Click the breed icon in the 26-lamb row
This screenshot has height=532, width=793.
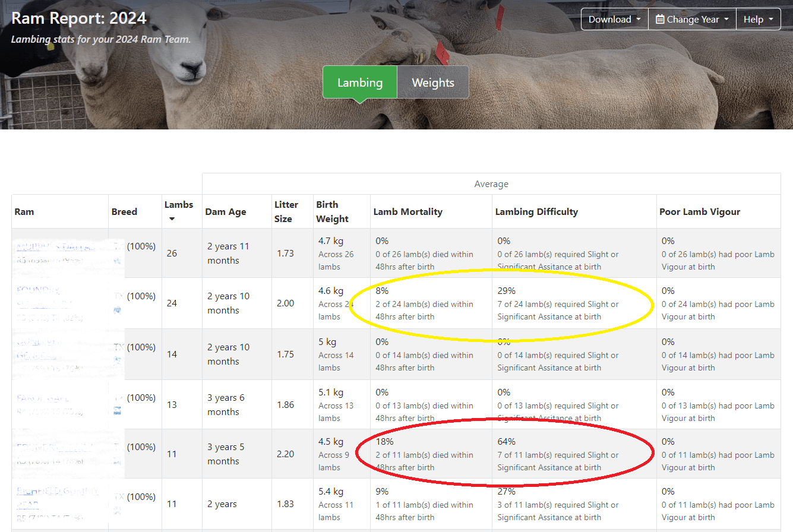click(x=116, y=262)
